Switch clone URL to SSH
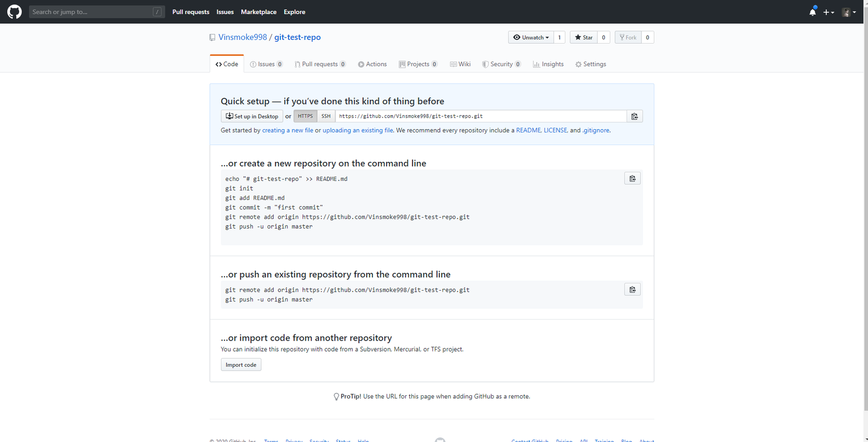The image size is (868, 442). tap(326, 116)
